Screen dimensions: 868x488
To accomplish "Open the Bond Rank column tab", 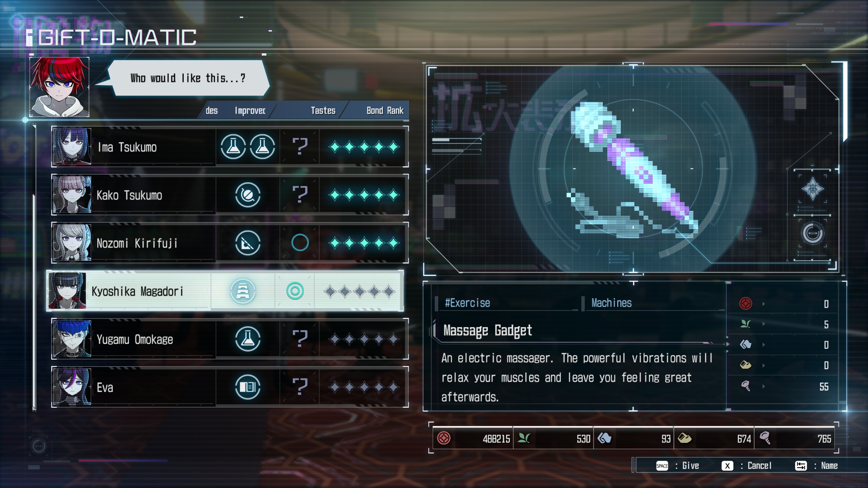I will 384,110.
